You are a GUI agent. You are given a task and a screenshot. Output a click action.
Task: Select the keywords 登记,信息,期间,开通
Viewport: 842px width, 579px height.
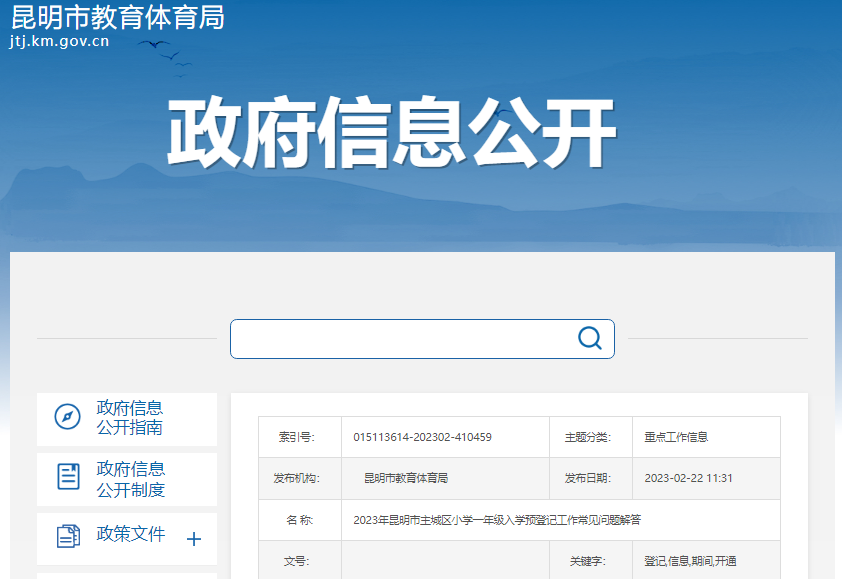690,561
